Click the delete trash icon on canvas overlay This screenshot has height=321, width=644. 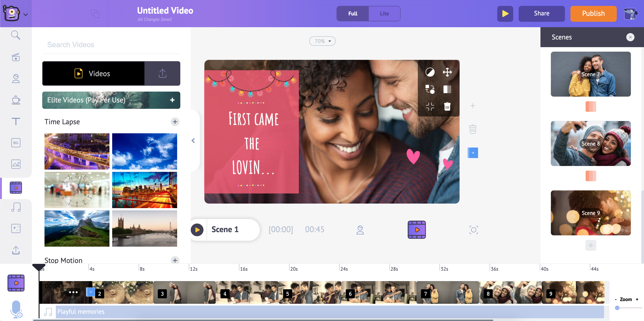click(x=448, y=107)
